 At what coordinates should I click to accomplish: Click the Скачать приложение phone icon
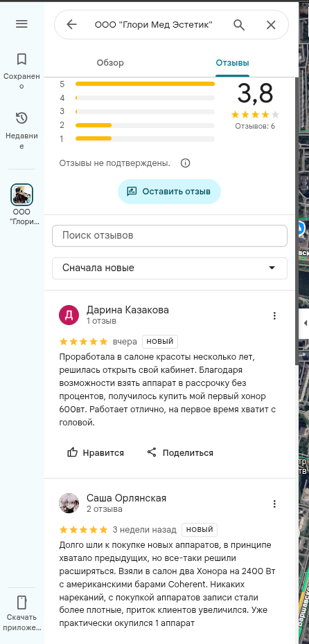pos(21,602)
